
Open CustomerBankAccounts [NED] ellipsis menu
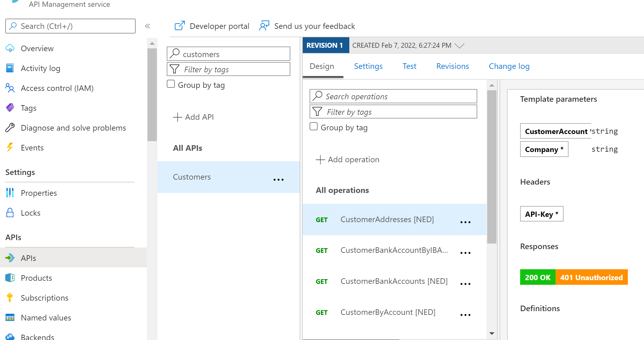465,284
